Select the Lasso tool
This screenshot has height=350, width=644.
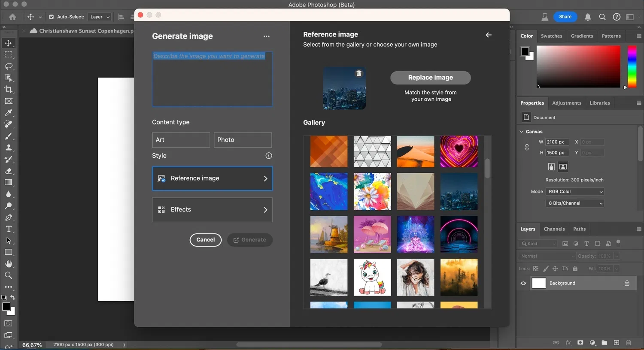click(9, 66)
